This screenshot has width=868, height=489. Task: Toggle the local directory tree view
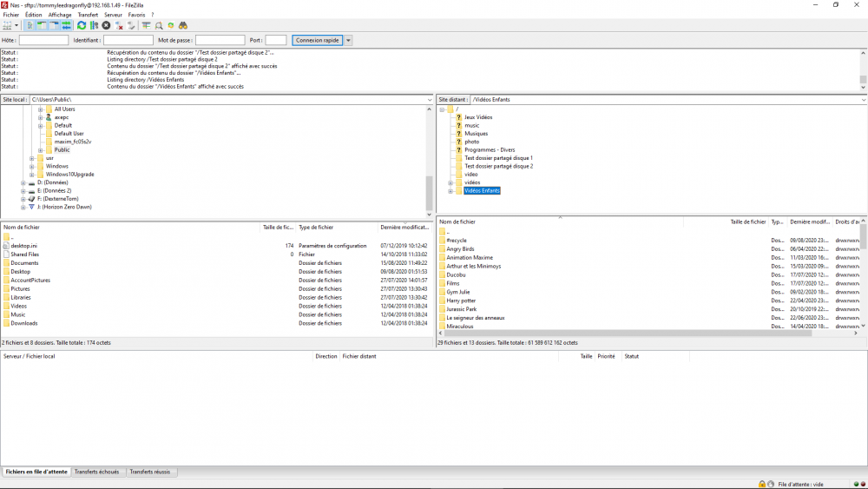tap(43, 26)
